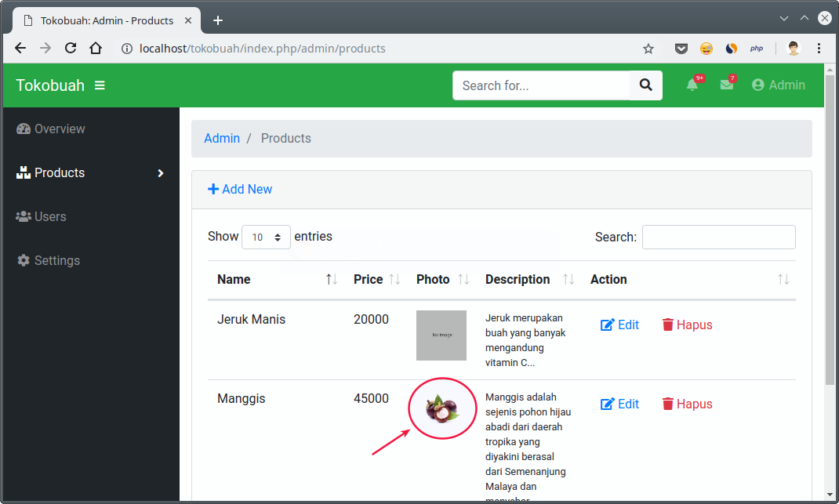Go to browser home page icon
This screenshot has width=839, height=504.
tap(96, 48)
